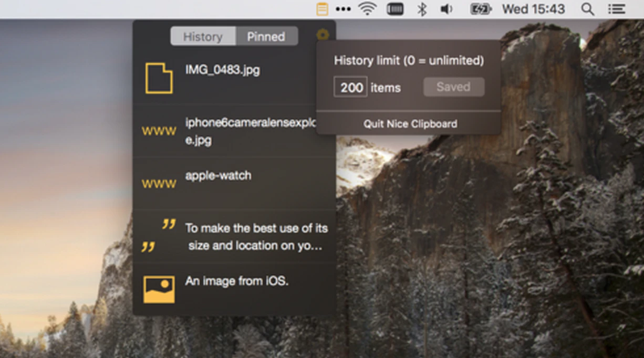Open Spotlight search magnifier
The width and height of the screenshot is (644, 358).
pos(588,9)
